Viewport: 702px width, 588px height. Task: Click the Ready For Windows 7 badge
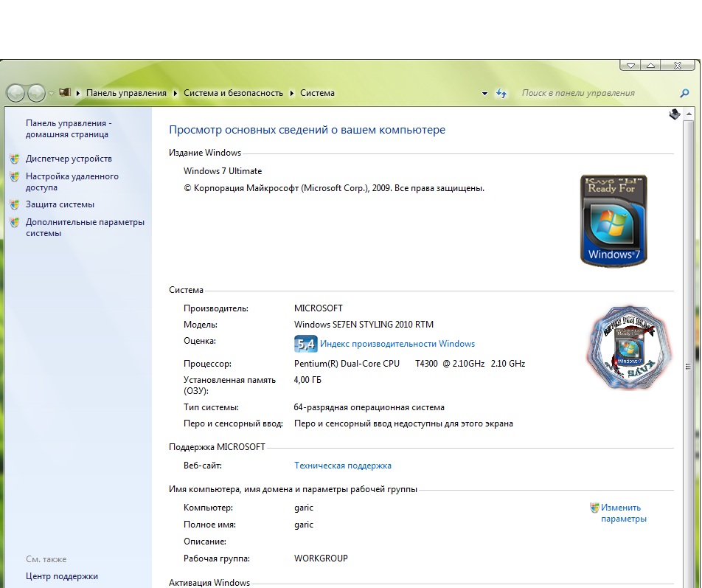pos(614,221)
